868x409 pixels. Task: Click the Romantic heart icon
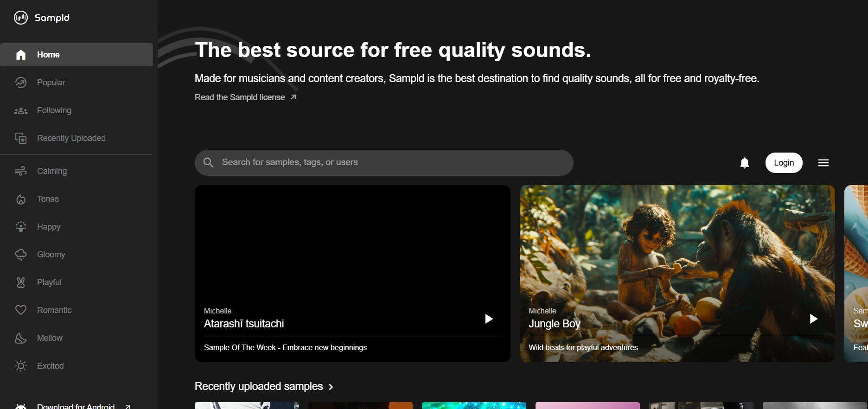21,310
